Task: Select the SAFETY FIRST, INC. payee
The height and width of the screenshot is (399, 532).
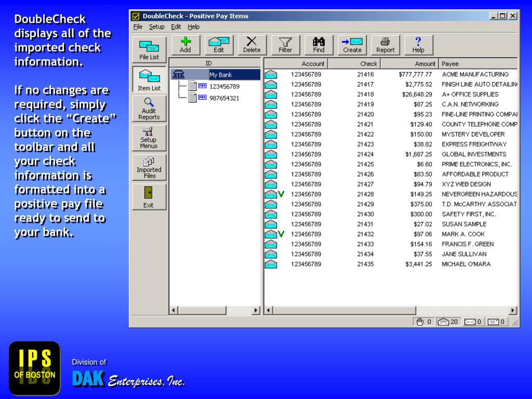Action: (x=469, y=214)
